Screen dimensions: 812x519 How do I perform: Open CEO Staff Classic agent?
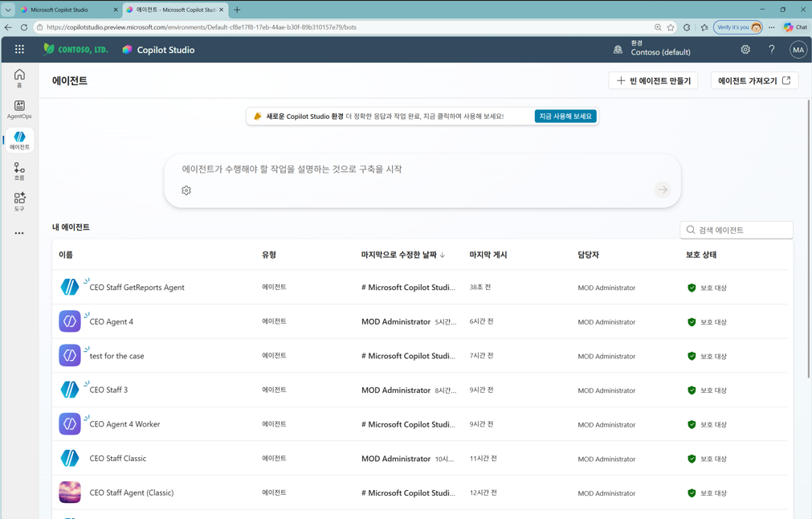pos(118,458)
